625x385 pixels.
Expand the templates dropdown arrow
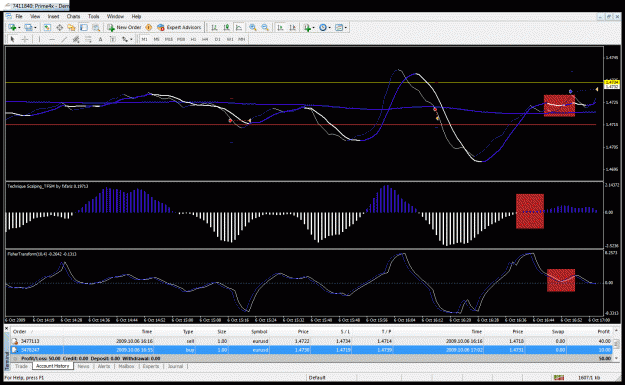click(x=345, y=28)
